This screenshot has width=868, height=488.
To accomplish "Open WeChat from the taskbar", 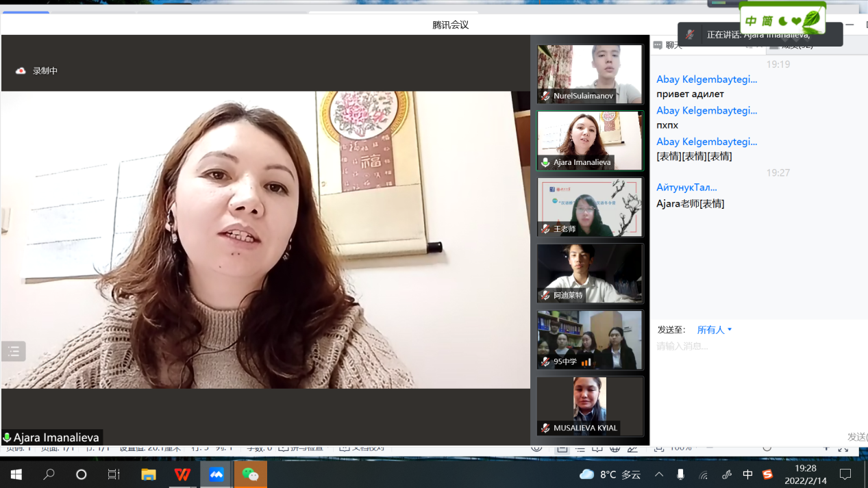I will point(250,474).
